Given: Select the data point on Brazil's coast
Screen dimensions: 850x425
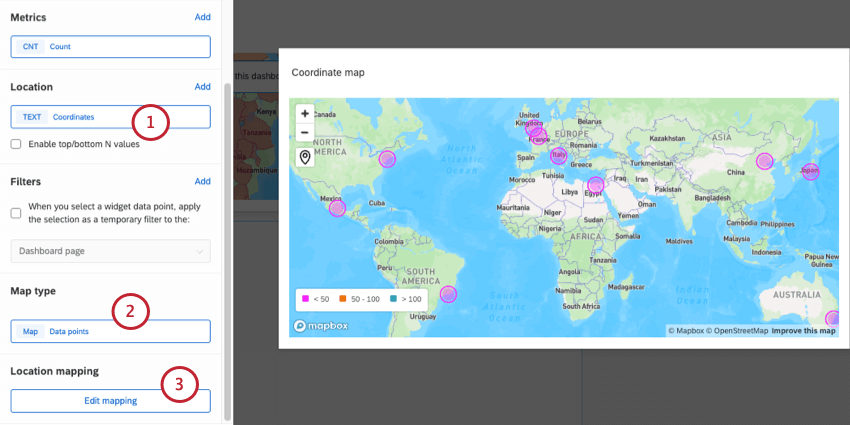Looking at the screenshot, I should (448, 294).
